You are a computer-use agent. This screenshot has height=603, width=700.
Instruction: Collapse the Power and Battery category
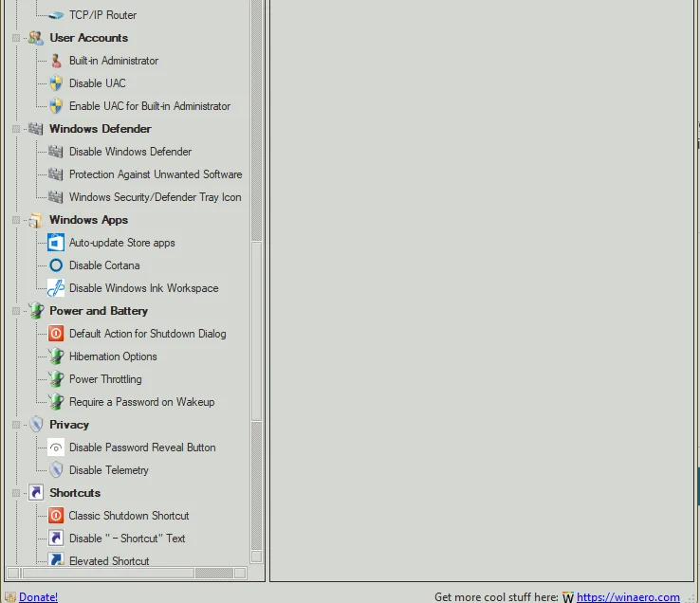click(x=16, y=311)
